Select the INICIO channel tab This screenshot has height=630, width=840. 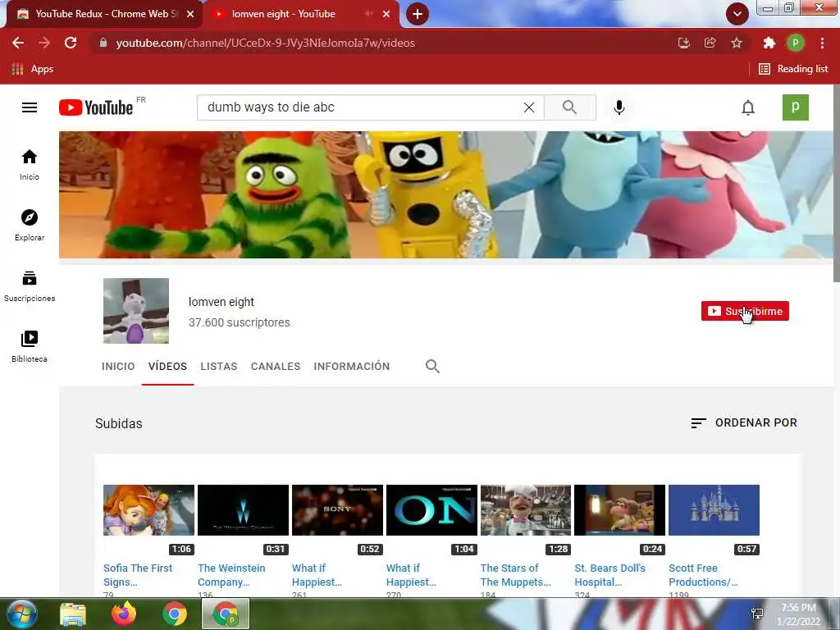(x=118, y=367)
